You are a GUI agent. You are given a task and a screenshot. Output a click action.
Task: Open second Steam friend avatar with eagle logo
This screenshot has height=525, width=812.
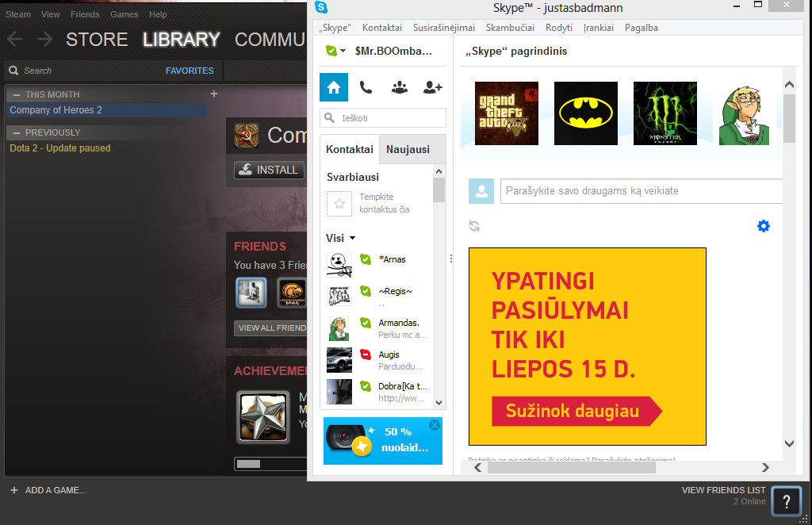pos(292,293)
